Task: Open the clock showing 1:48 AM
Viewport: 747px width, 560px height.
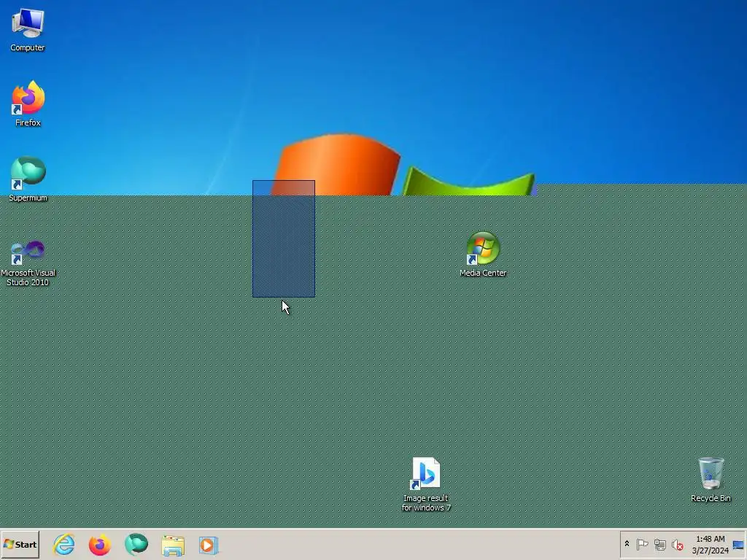Action: coord(711,544)
